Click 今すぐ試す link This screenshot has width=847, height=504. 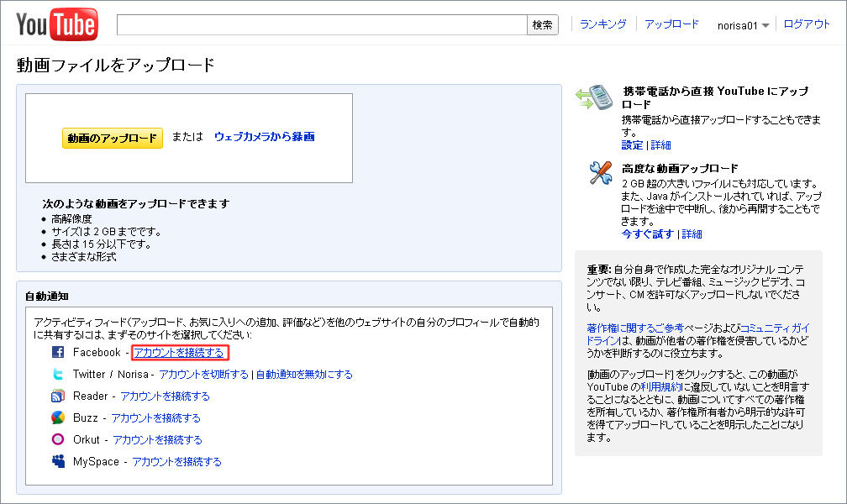click(x=647, y=234)
